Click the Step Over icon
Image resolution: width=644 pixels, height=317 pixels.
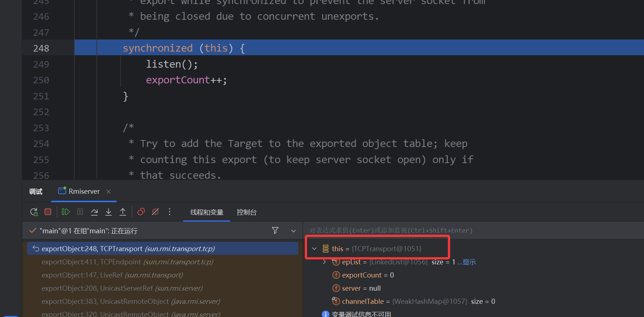pos(94,212)
